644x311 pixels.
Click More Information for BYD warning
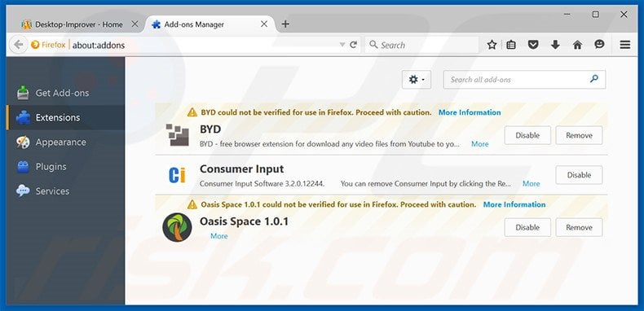click(x=470, y=112)
